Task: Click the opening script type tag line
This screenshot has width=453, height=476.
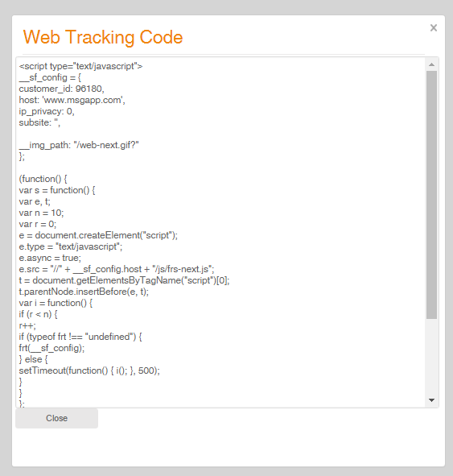Action: tap(80, 66)
